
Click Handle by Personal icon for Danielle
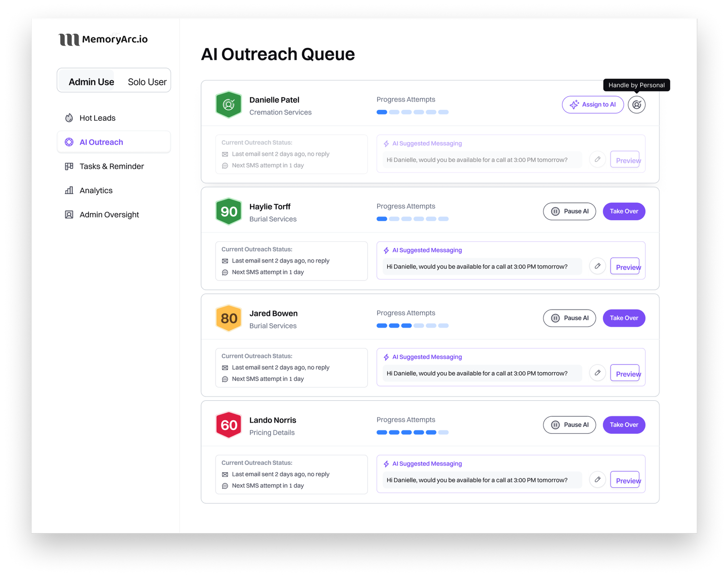(x=636, y=105)
